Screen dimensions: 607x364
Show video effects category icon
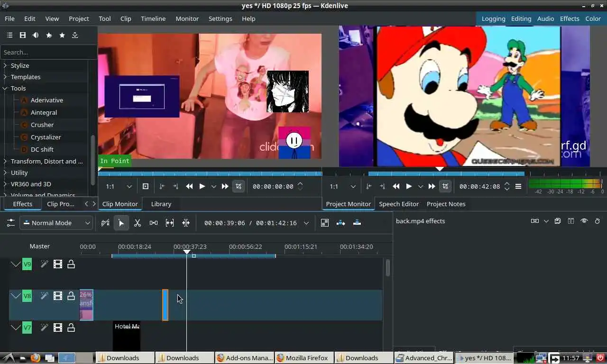[x=23, y=35]
